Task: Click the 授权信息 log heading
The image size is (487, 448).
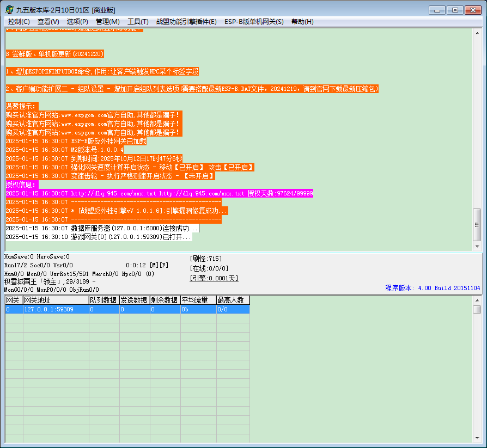Action: coord(22,185)
